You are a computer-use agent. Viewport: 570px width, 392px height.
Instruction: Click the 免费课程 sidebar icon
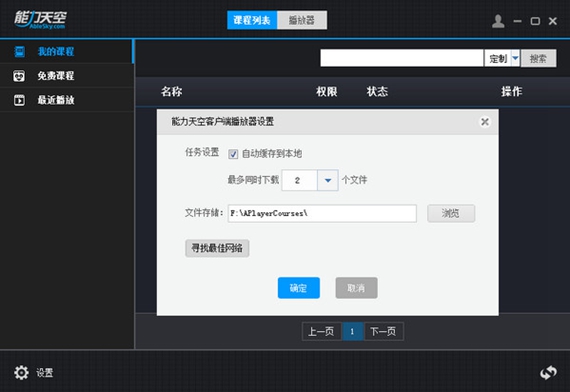coord(19,76)
